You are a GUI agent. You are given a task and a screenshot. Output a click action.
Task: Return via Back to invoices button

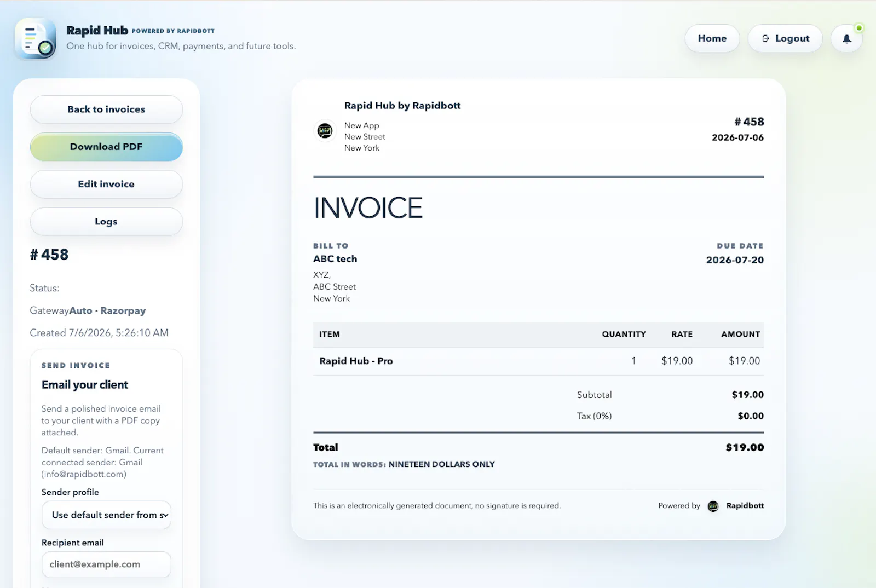[x=106, y=109]
